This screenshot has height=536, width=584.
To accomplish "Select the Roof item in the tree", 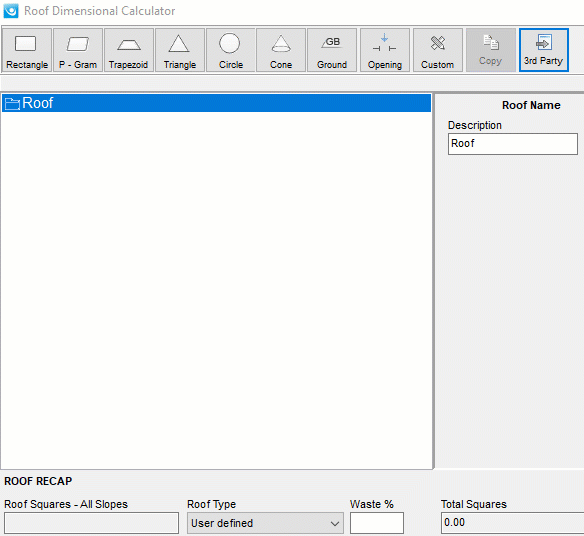I will pyautogui.click(x=216, y=103).
